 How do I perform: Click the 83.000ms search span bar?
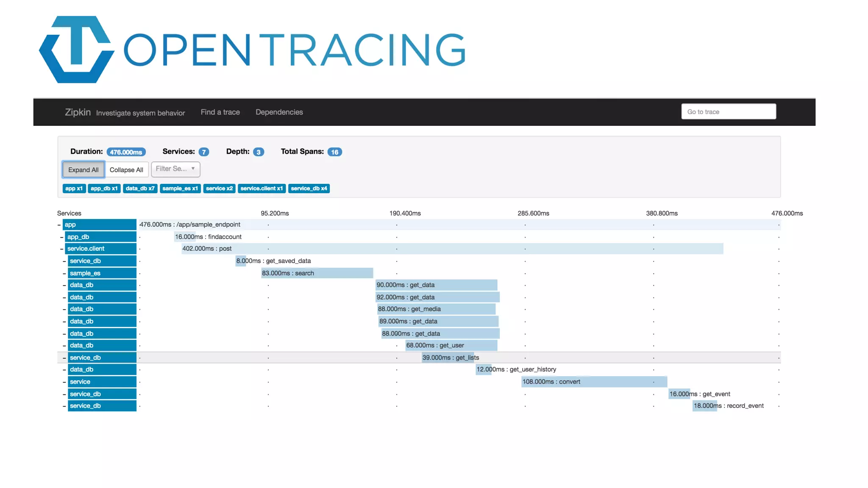pos(317,273)
